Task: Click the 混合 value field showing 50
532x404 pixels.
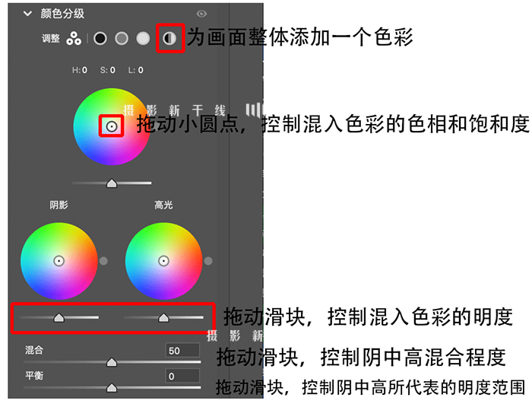Action: (182, 350)
